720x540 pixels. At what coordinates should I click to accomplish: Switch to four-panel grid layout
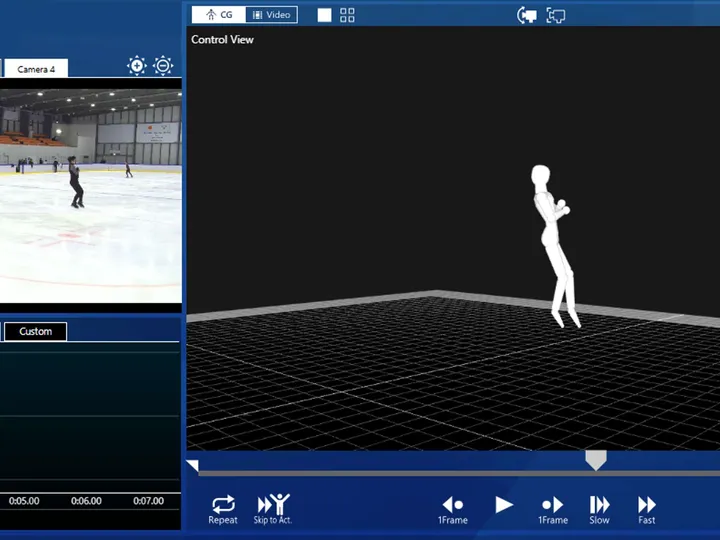pos(347,15)
